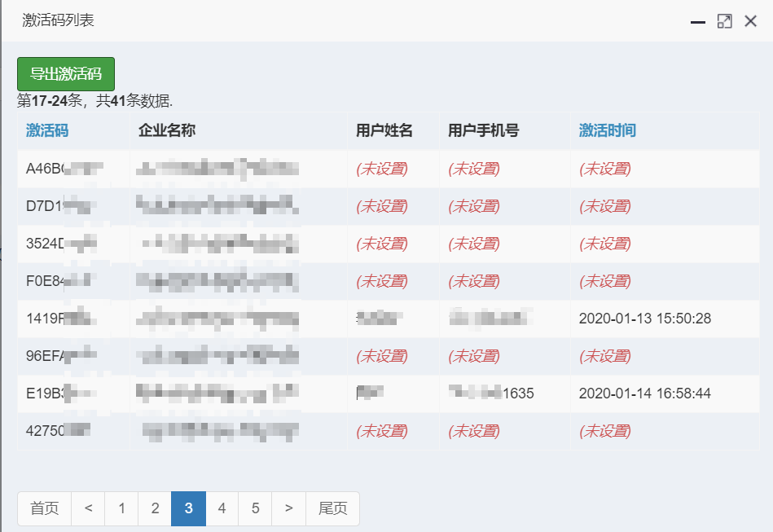
Task: Select activation code starting 96EF
Action: [x=62, y=356]
